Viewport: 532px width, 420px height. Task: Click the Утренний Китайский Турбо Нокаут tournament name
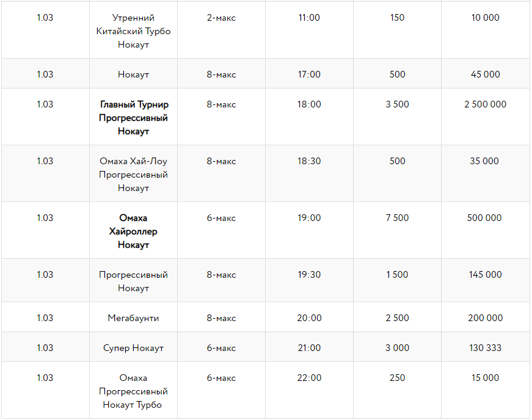[133, 31]
